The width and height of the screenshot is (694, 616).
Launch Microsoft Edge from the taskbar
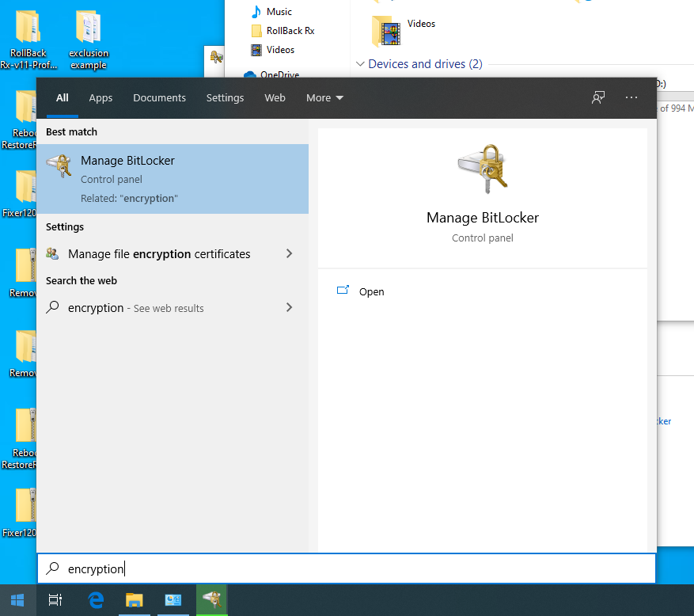pos(96,600)
